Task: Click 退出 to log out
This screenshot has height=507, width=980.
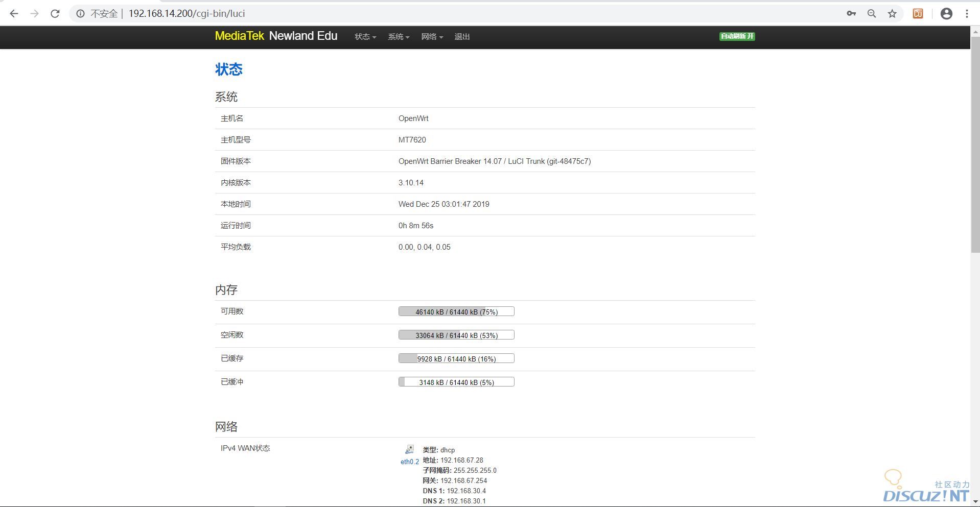Action: pos(462,37)
